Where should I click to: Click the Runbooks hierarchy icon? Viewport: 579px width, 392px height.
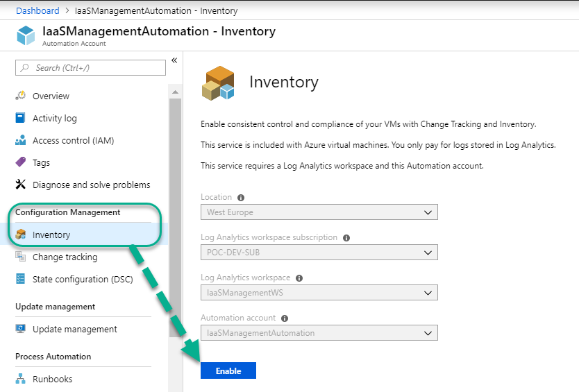(x=21, y=379)
